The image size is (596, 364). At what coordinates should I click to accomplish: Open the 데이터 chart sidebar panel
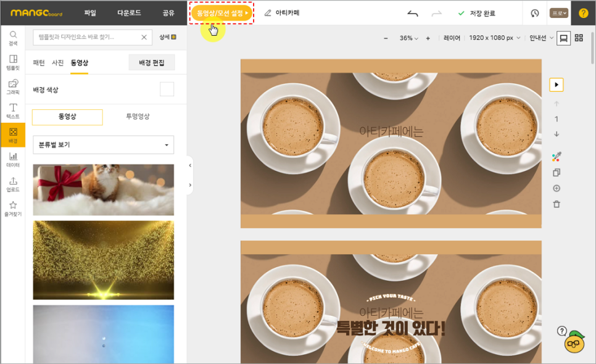coord(13,160)
